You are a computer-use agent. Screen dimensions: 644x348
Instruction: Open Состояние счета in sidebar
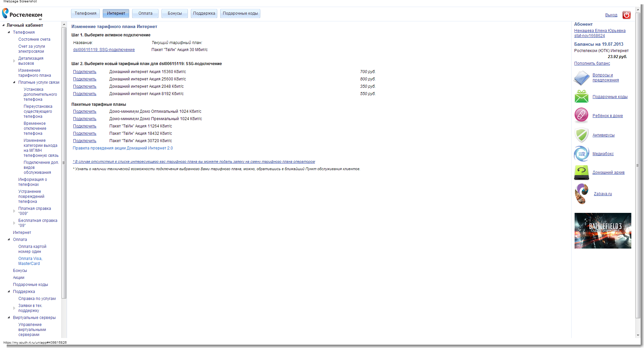[x=34, y=39]
